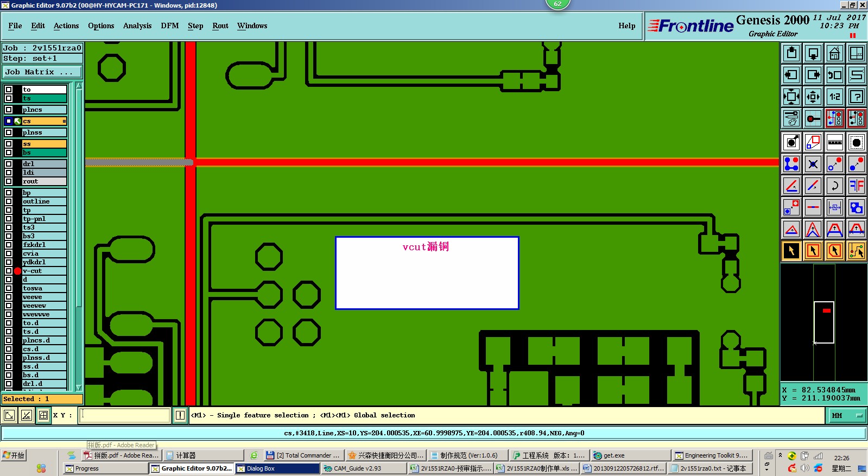Image resolution: width=868 pixels, height=476 pixels.
Task: Open the DFM menu
Action: pos(169,26)
